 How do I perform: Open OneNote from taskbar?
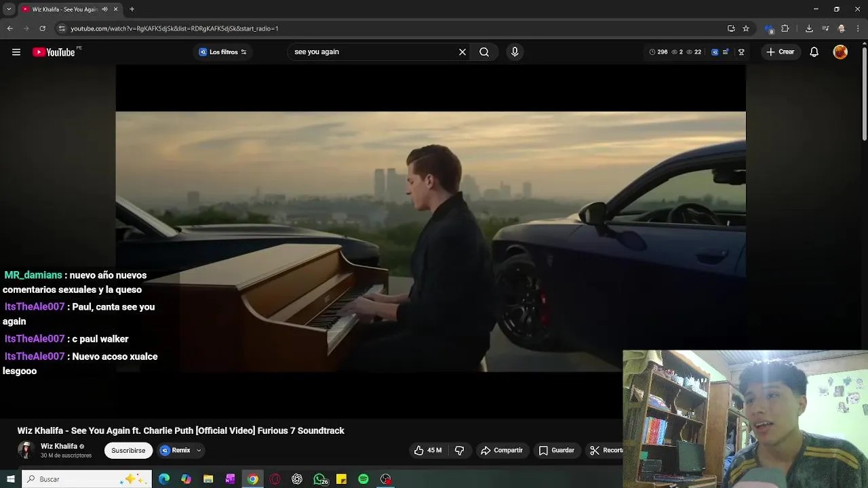click(x=231, y=479)
